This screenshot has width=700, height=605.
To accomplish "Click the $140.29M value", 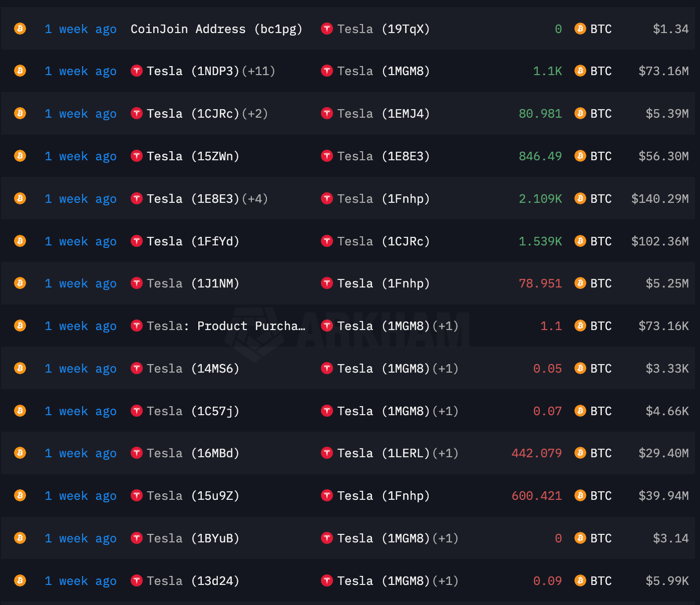I will 660,199.
